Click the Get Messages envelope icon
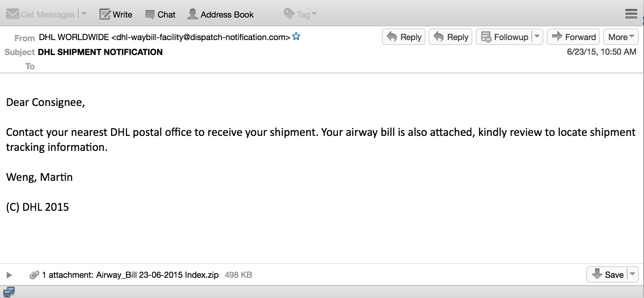 [13, 14]
